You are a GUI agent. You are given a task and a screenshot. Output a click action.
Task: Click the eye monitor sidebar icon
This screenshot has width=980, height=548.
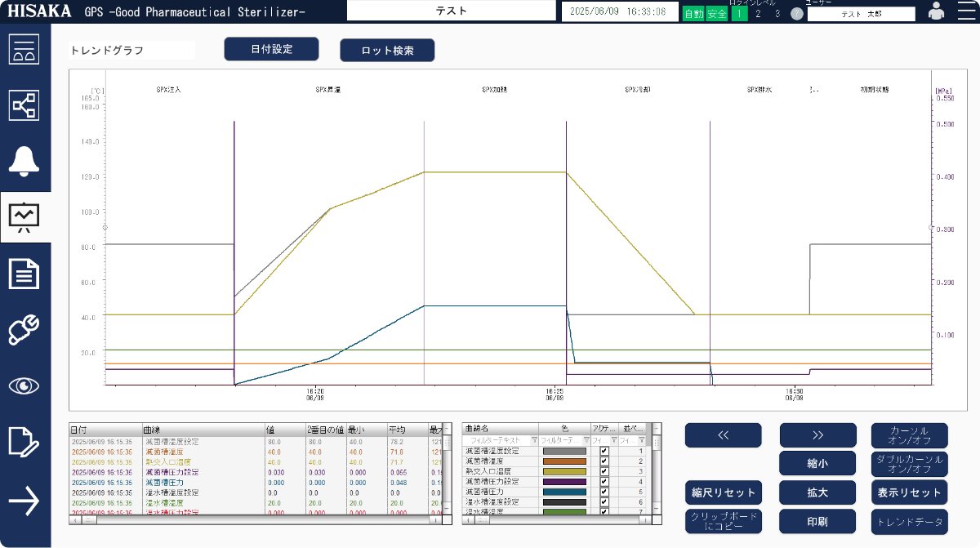[x=24, y=385]
